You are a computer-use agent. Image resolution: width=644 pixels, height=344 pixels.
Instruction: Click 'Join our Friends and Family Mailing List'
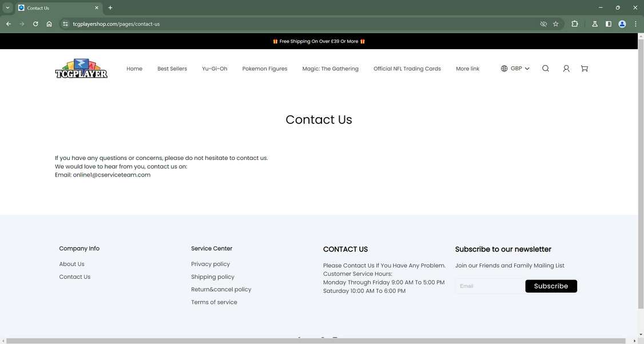[x=510, y=266]
